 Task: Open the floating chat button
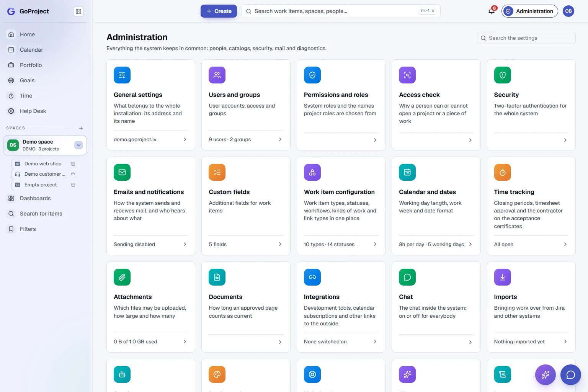pos(571,375)
